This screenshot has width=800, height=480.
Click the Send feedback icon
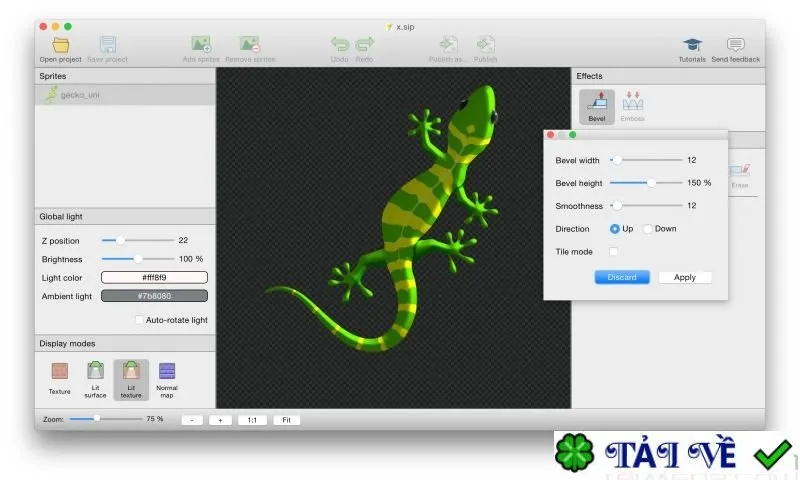tap(735, 45)
